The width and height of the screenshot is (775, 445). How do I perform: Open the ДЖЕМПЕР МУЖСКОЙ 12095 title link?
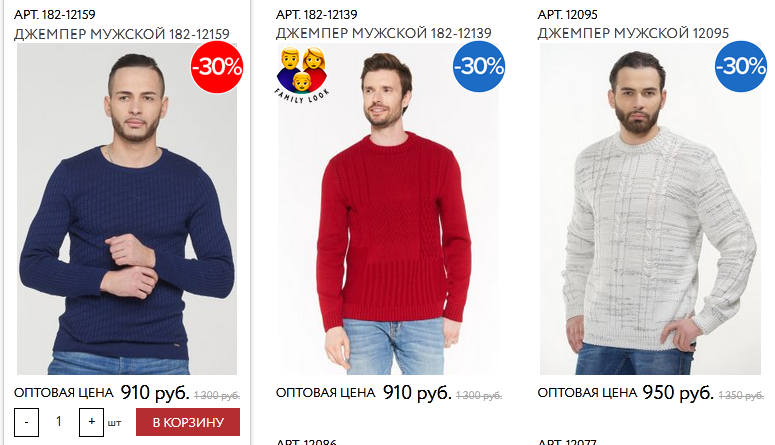tap(633, 33)
